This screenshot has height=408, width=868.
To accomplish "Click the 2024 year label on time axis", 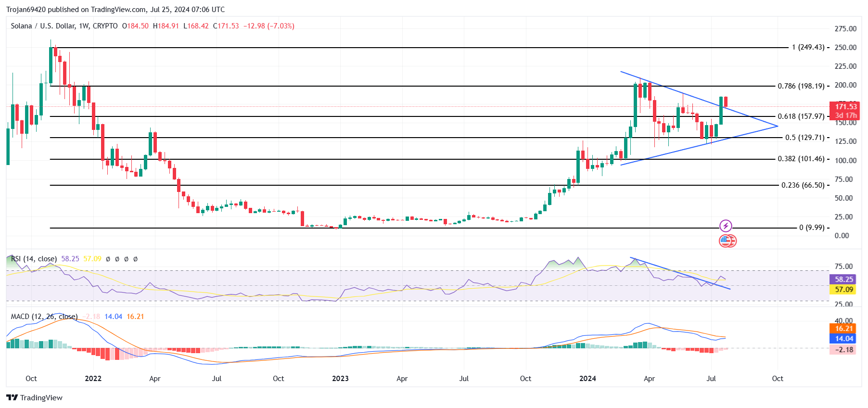I will click(x=587, y=379).
